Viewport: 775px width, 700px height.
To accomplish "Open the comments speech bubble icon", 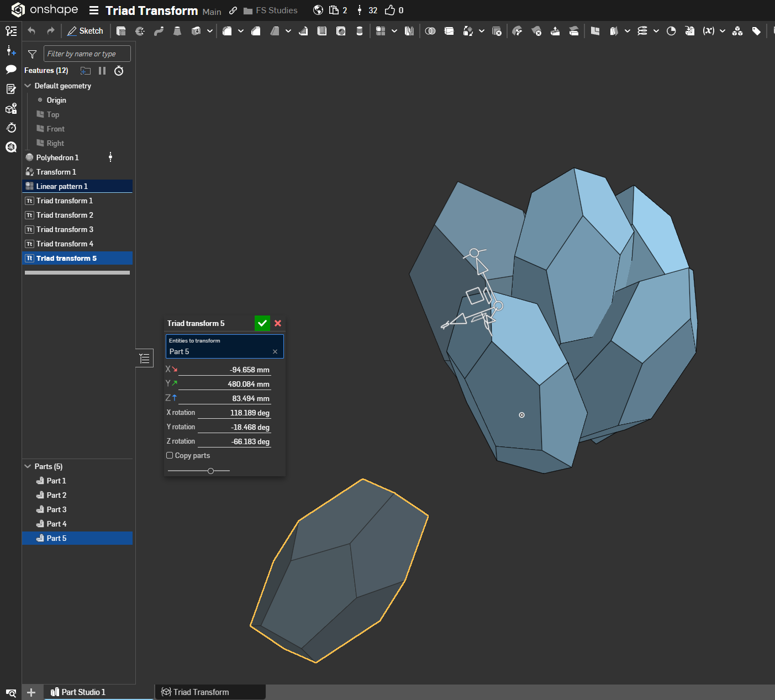I will click(11, 70).
